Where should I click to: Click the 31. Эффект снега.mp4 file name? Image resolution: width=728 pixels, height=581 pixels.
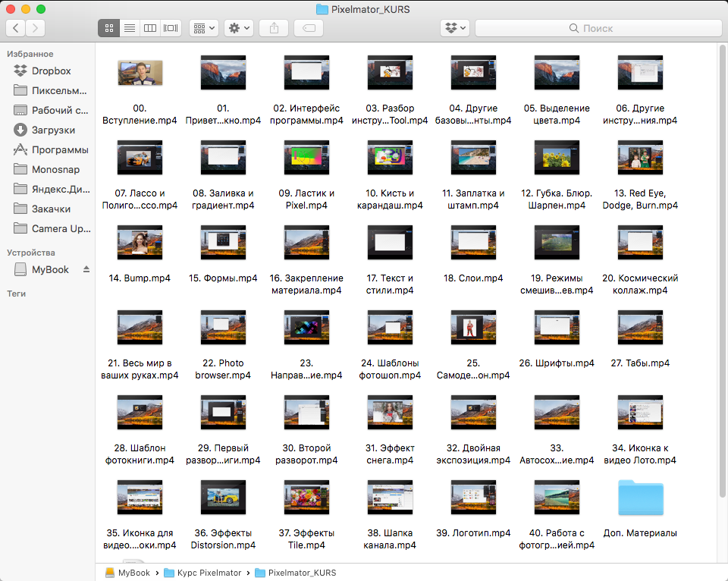pyautogui.click(x=390, y=454)
